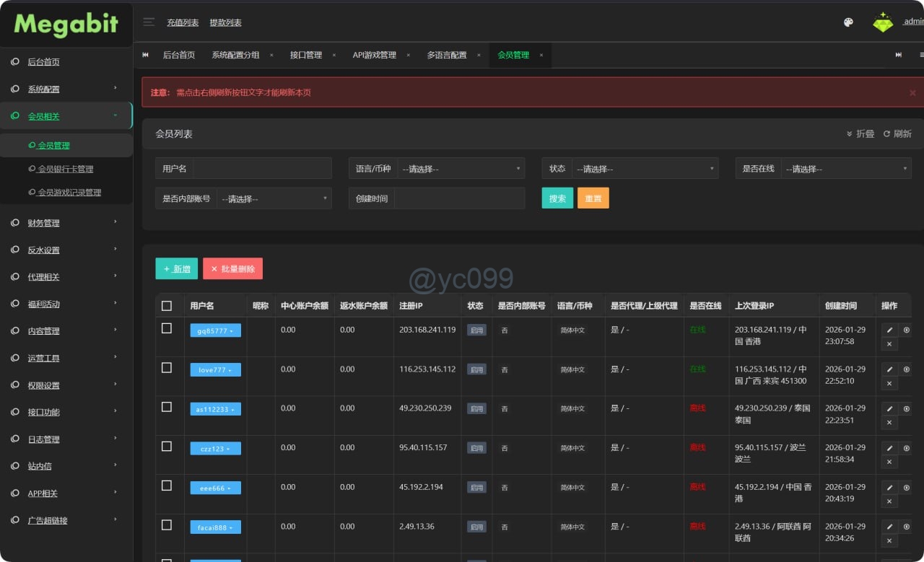Viewport: 924px width, 562px height.
Task: Open the 是否在线 dropdown filter
Action: 845,169
